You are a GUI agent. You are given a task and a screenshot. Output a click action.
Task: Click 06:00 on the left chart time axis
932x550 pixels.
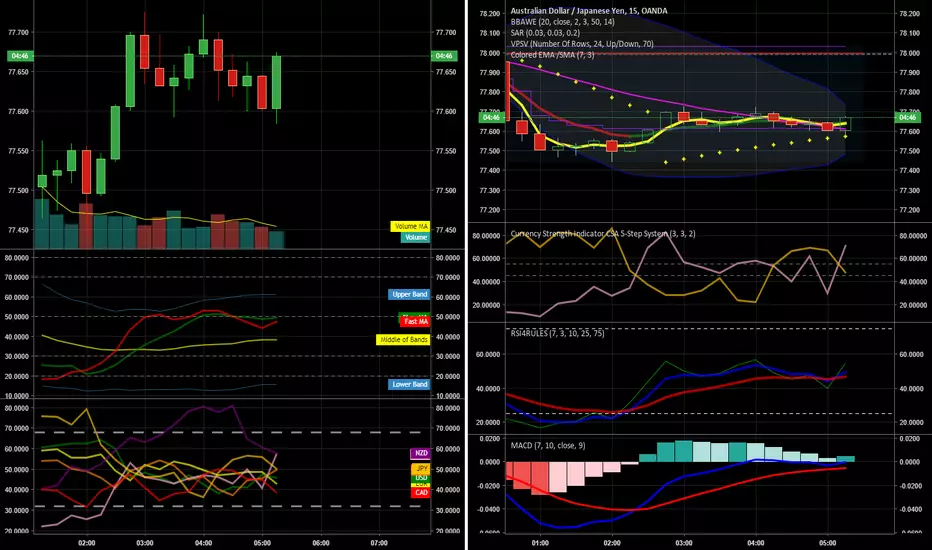click(x=320, y=543)
